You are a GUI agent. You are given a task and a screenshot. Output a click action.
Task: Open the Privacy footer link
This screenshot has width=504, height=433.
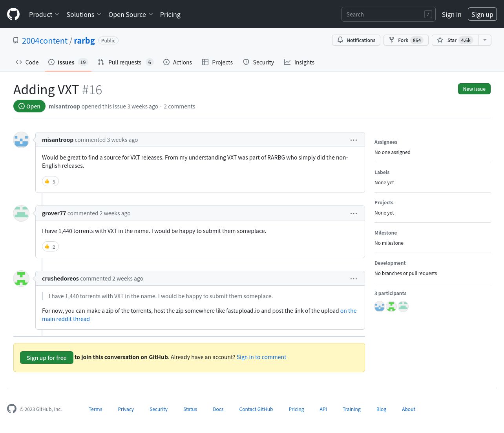click(x=126, y=409)
